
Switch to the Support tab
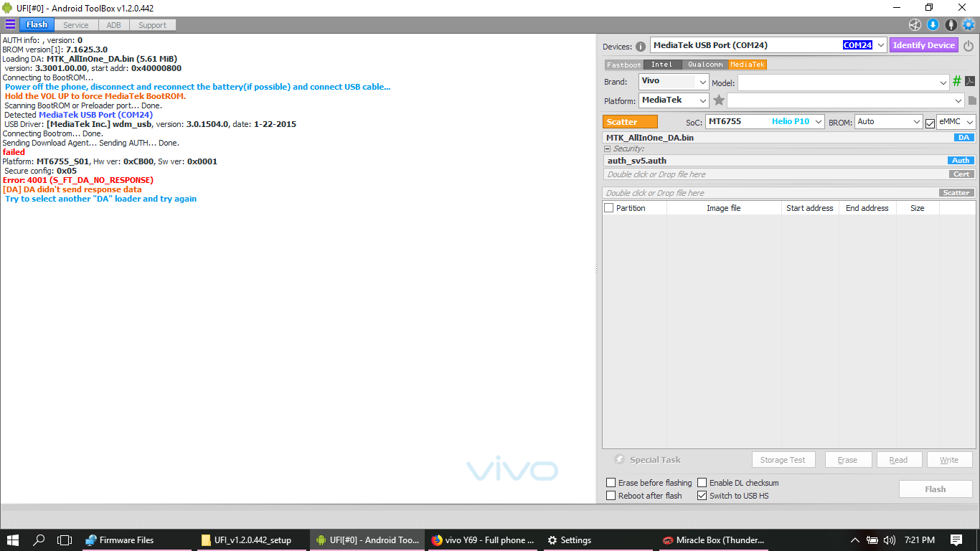(153, 25)
